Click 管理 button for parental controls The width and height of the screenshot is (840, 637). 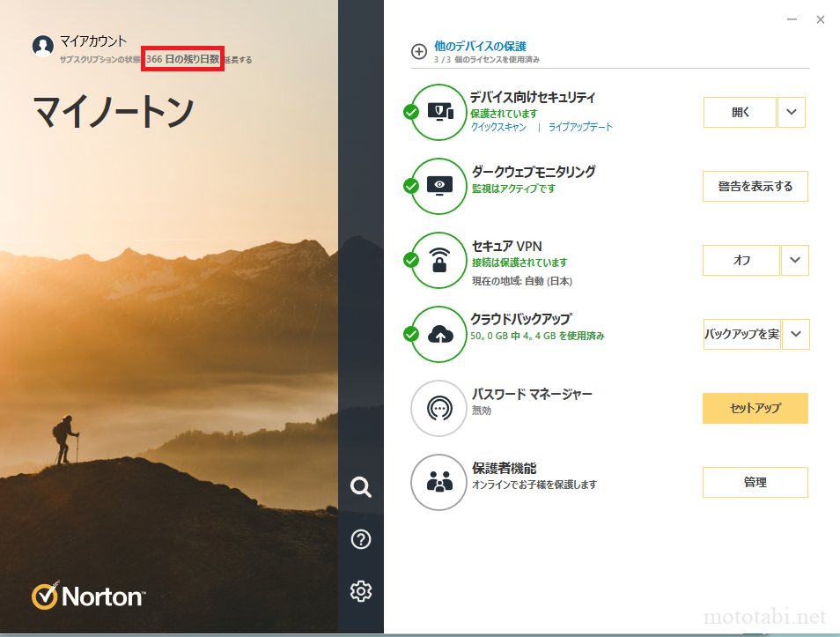coord(755,482)
